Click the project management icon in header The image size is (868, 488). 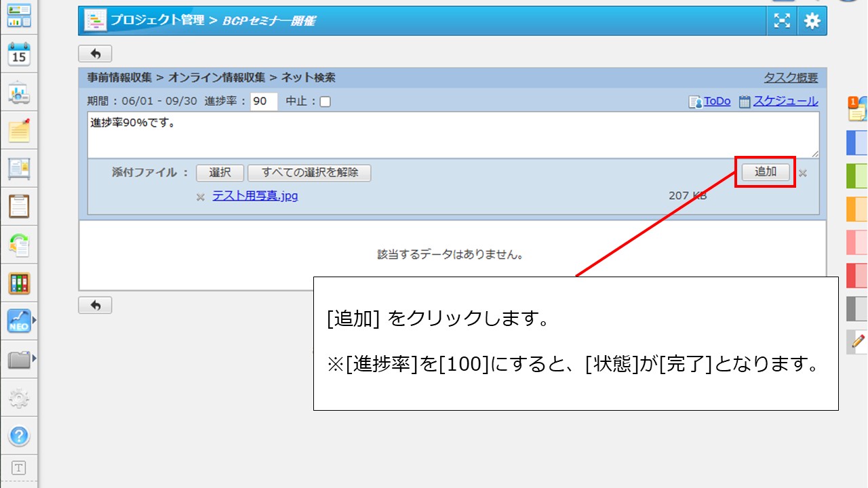[95, 21]
